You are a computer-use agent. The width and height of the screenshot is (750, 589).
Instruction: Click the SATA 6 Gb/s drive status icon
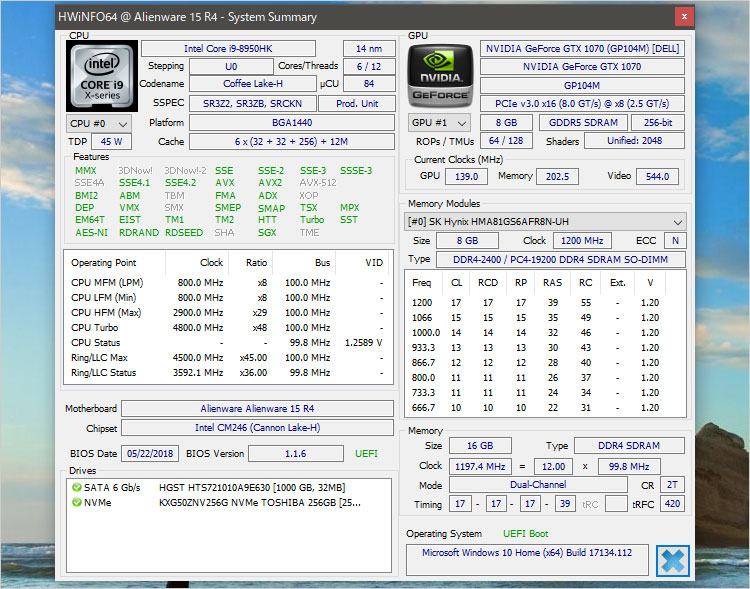pyautogui.click(x=77, y=488)
